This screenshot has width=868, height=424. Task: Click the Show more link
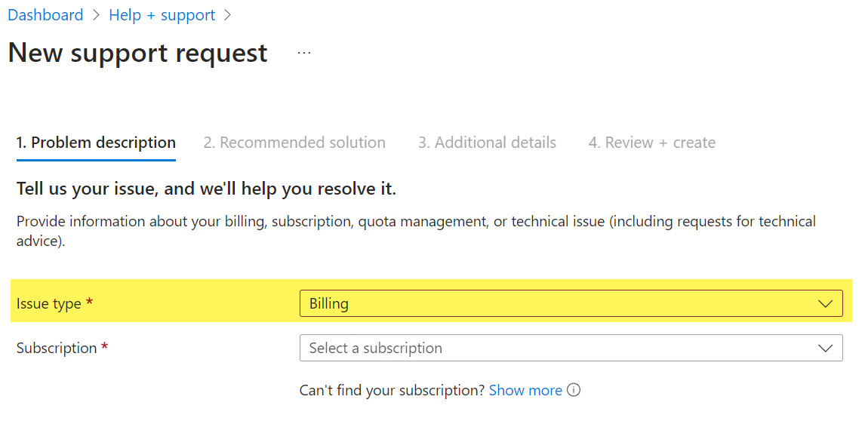pyautogui.click(x=525, y=390)
